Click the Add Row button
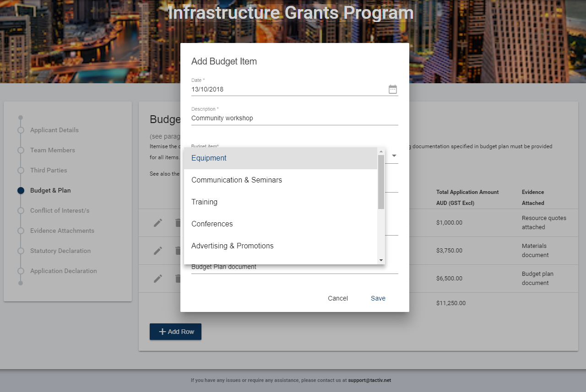 (175, 331)
